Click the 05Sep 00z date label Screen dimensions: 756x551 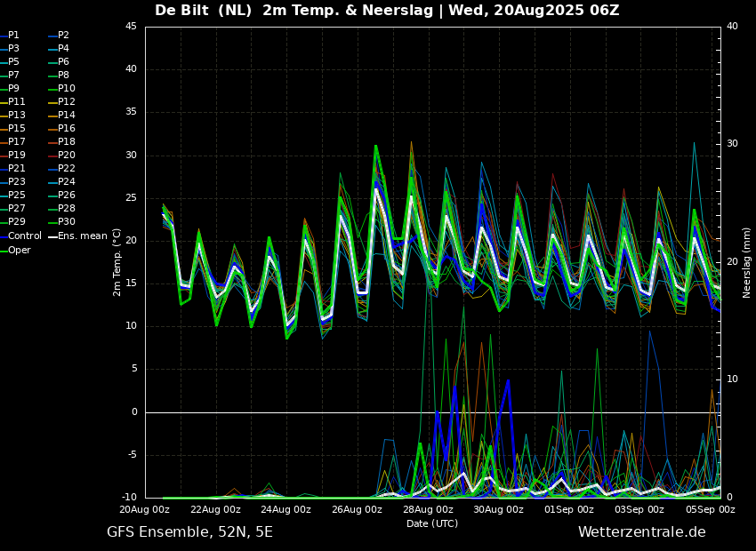click(711, 510)
